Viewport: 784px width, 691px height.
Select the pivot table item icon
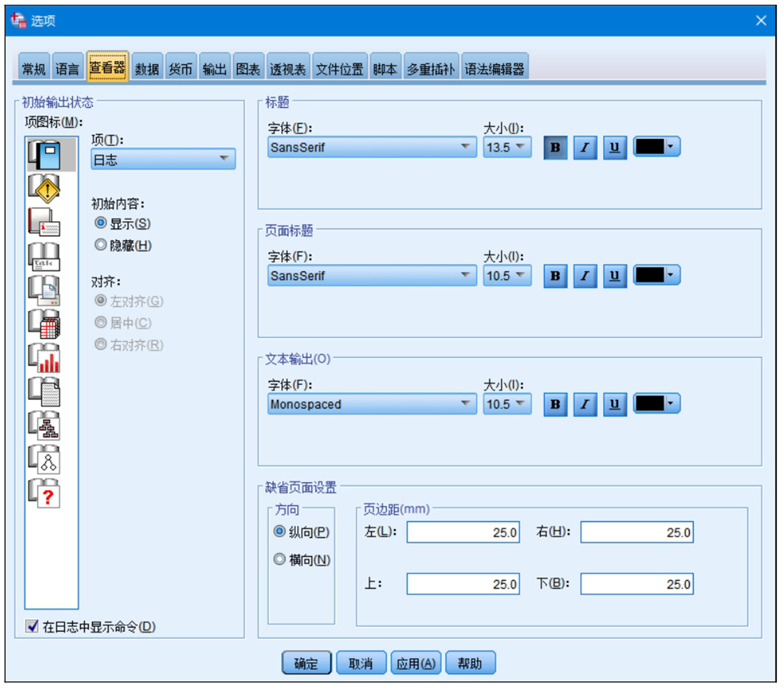pos(43,324)
